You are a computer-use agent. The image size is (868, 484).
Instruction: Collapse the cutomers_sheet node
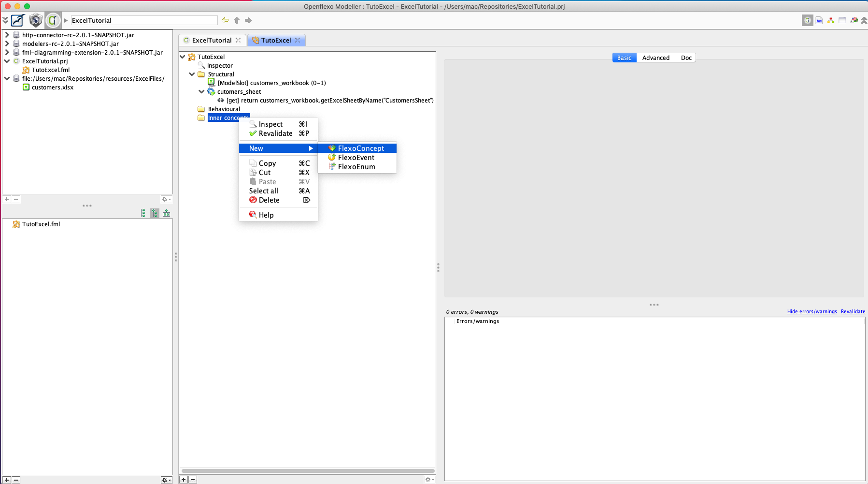point(201,91)
